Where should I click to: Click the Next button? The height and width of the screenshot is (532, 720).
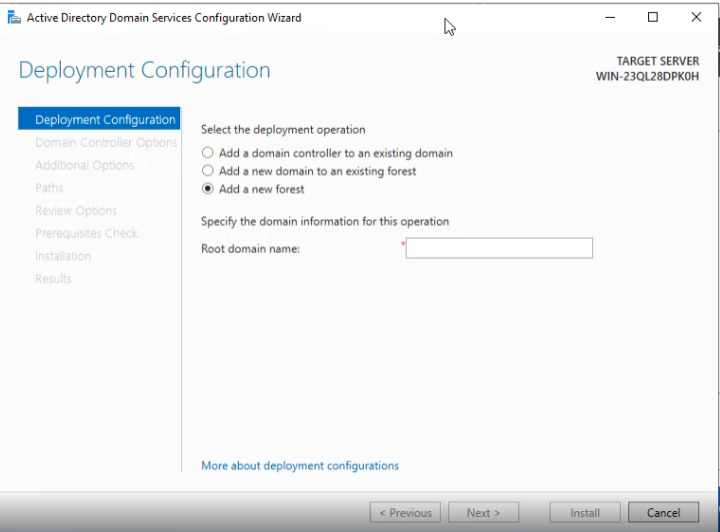click(x=484, y=512)
